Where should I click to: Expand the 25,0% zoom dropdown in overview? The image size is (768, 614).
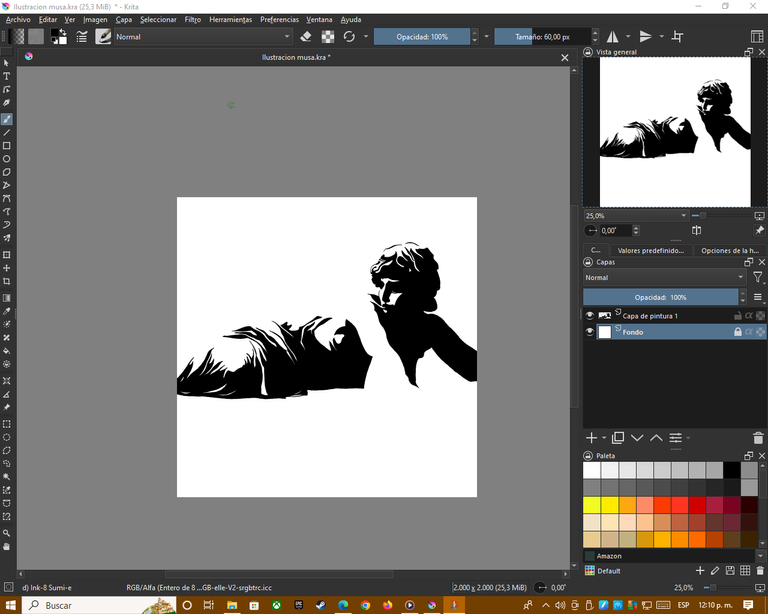click(683, 215)
